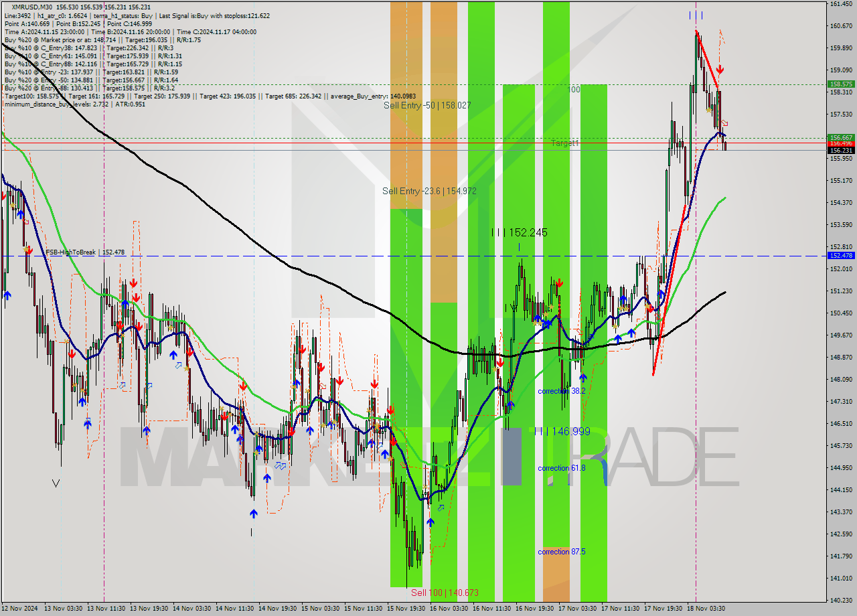Click '16 Nov 19:30' on the time axis

535,609
